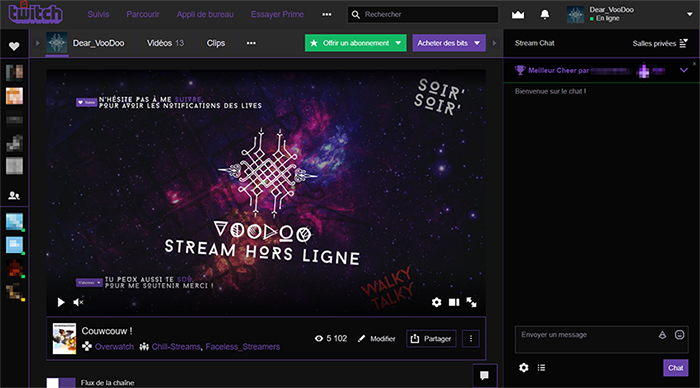This screenshot has height=388, width=700.
Task: Send message with the Chat button
Action: tap(675, 368)
